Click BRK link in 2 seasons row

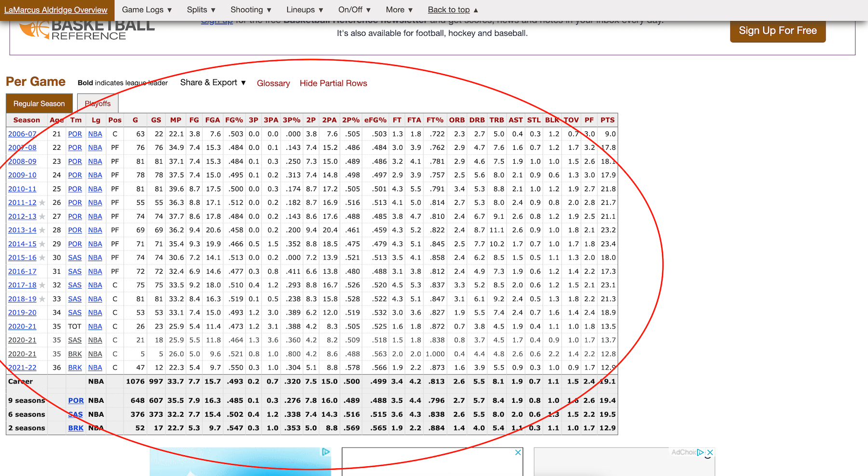[76, 428]
